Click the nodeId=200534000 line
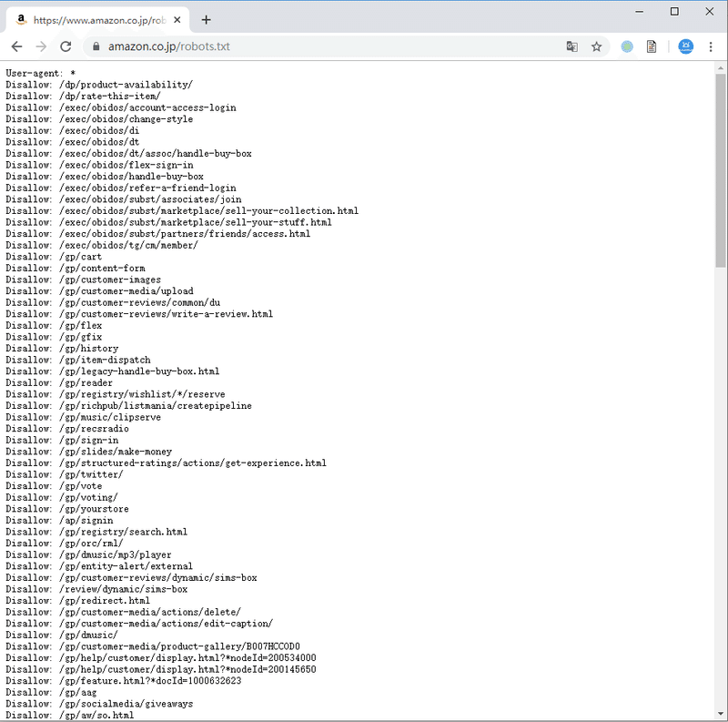Screen dimensions: 728x722 tap(161, 658)
